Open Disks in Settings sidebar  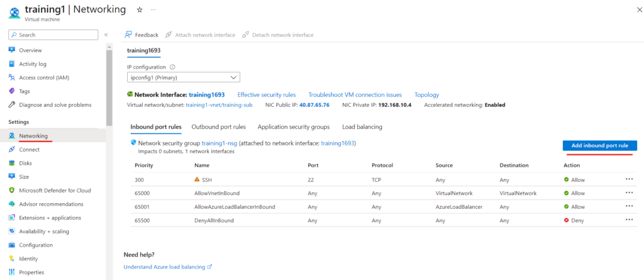click(x=25, y=163)
